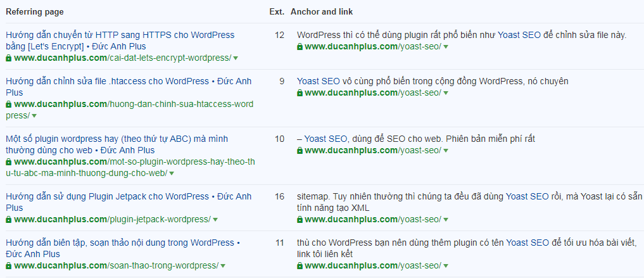
Task: Open yoast-seo target URL in 'soạn thảo' row
Action: click(373, 266)
